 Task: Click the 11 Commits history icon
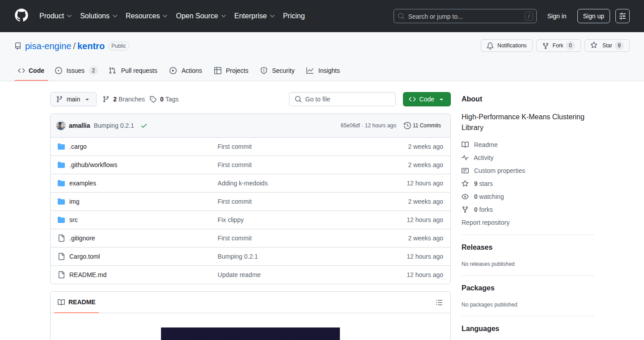[x=407, y=126]
